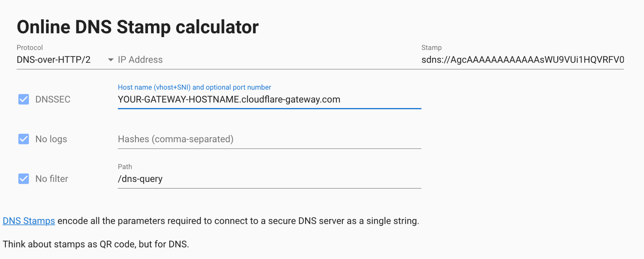Image resolution: width=644 pixels, height=259 pixels.
Task: Click the No filter label
Action: pyautogui.click(x=52, y=179)
